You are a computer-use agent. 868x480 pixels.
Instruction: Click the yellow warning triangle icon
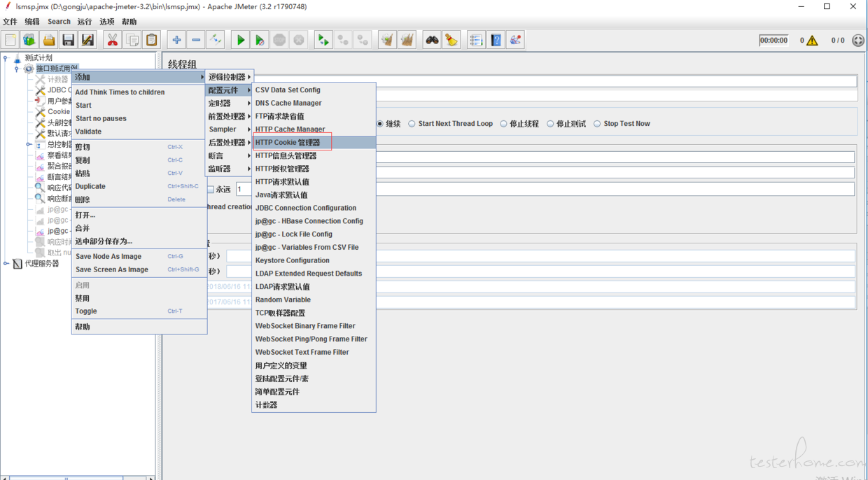[x=812, y=41]
